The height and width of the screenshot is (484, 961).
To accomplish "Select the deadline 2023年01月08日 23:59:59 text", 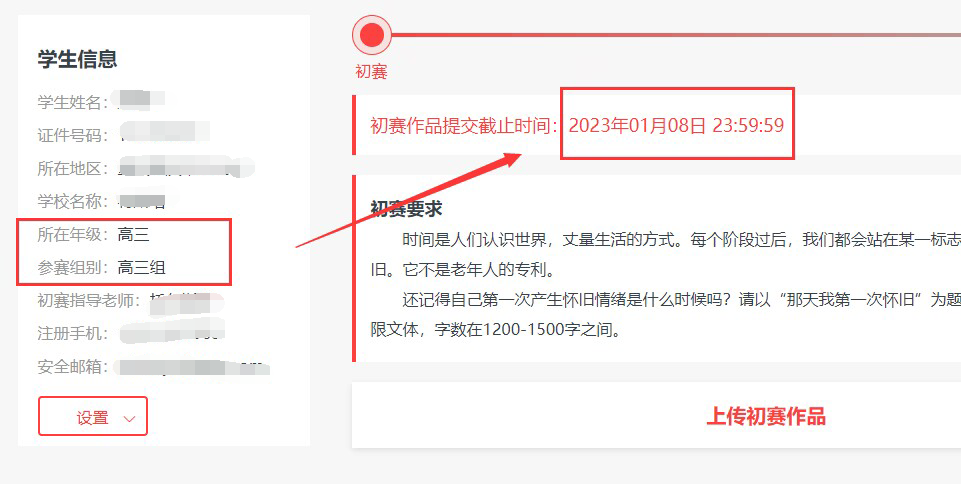I will tap(677, 125).
